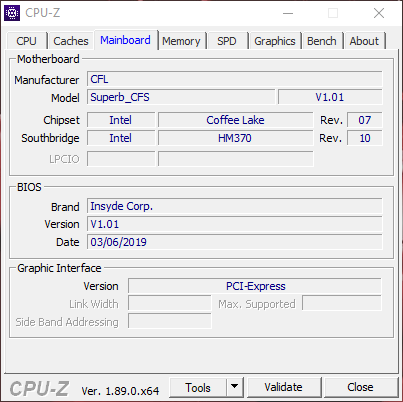The height and width of the screenshot is (402, 403).
Task: Click the HM370 southbridge field
Action: (x=235, y=138)
